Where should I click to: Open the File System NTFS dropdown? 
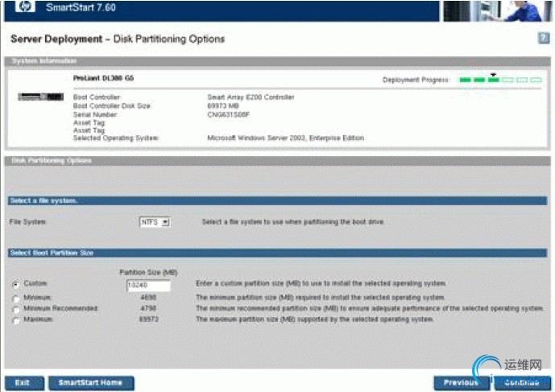(155, 222)
